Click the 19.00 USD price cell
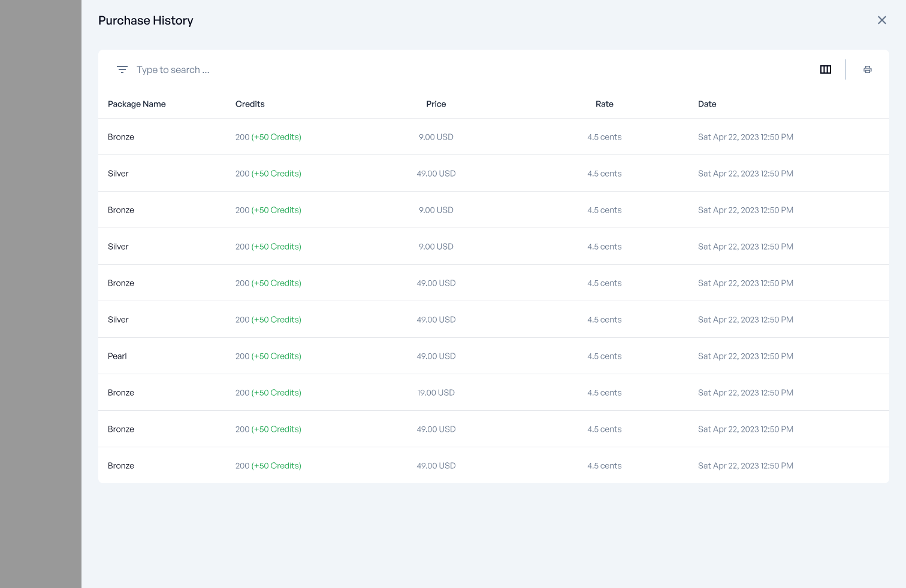This screenshot has width=906, height=588. click(x=436, y=393)
